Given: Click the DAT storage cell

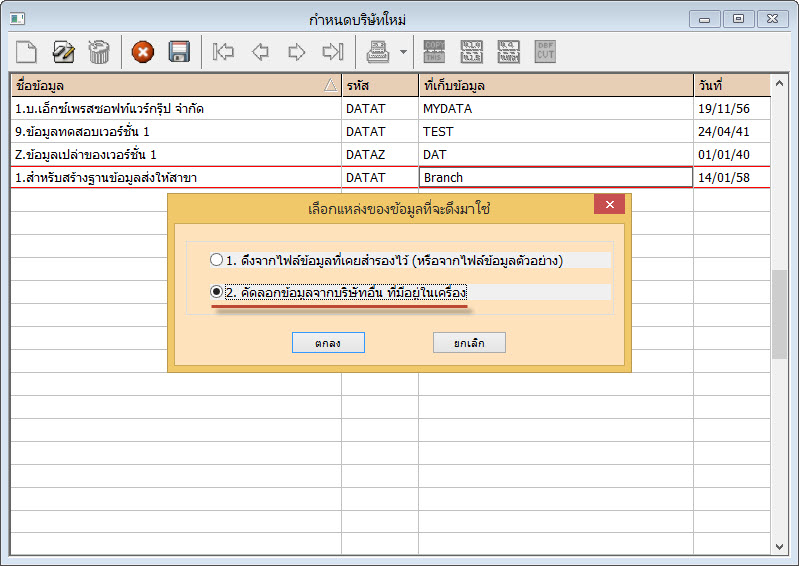Looking at the screenshot, I should (x=556, y=154).
